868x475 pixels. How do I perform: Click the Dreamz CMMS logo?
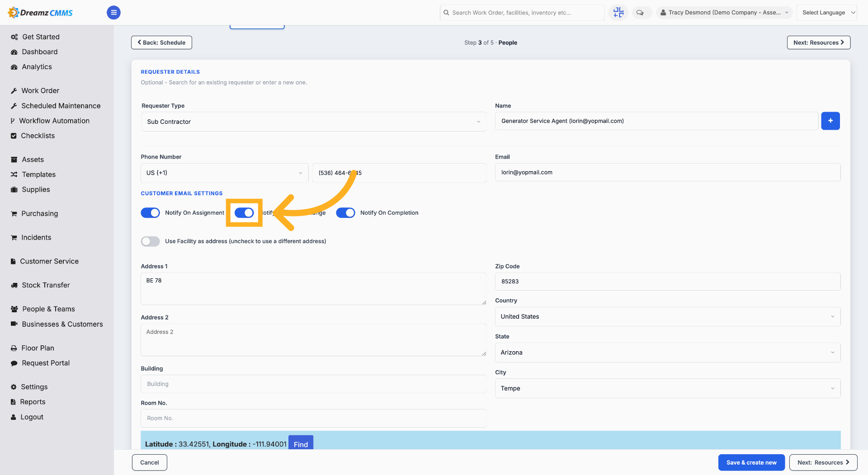click(41, 13)
